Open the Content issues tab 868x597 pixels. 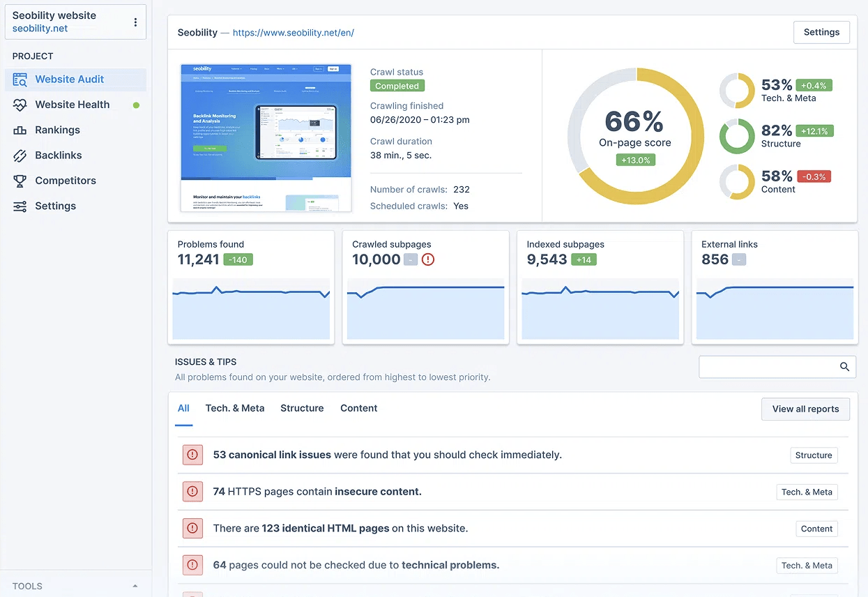click(358, 408)
